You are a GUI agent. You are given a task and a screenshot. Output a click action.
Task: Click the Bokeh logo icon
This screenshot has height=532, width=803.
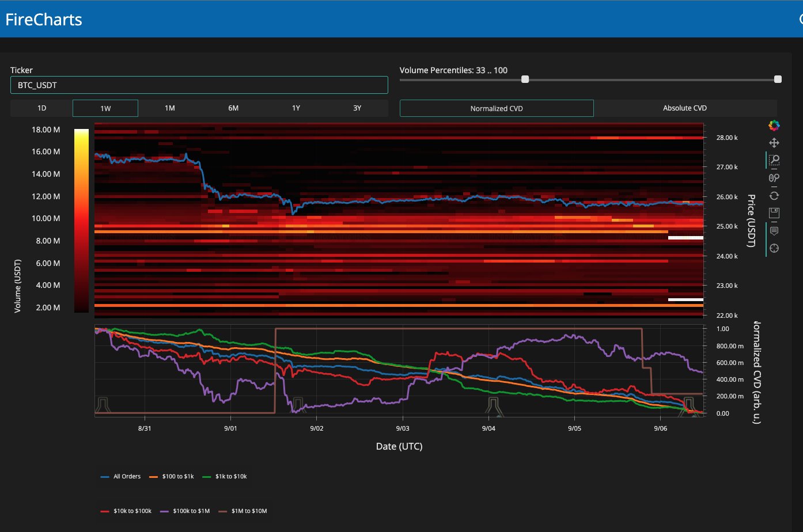click(x=774, y=126)
